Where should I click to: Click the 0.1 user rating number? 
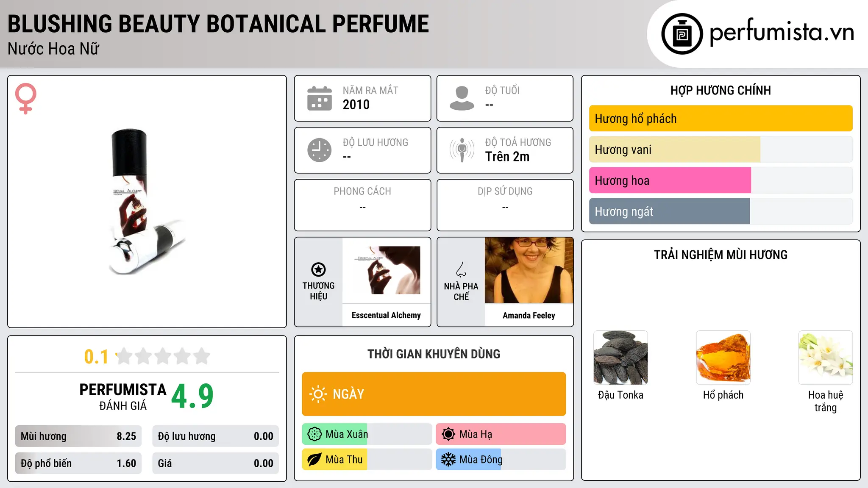point(96,357)
